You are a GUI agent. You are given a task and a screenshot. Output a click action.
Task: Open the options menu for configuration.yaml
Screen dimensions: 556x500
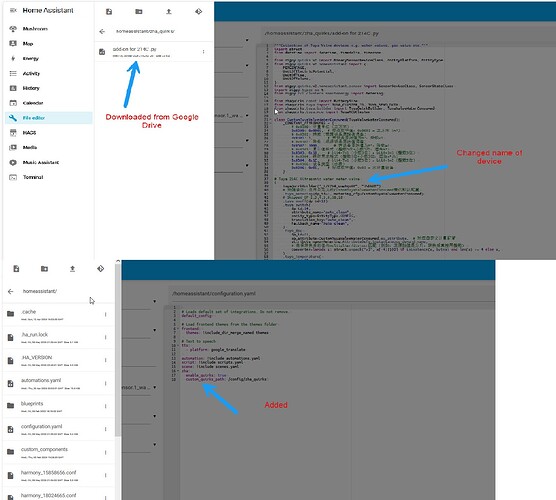105,429
